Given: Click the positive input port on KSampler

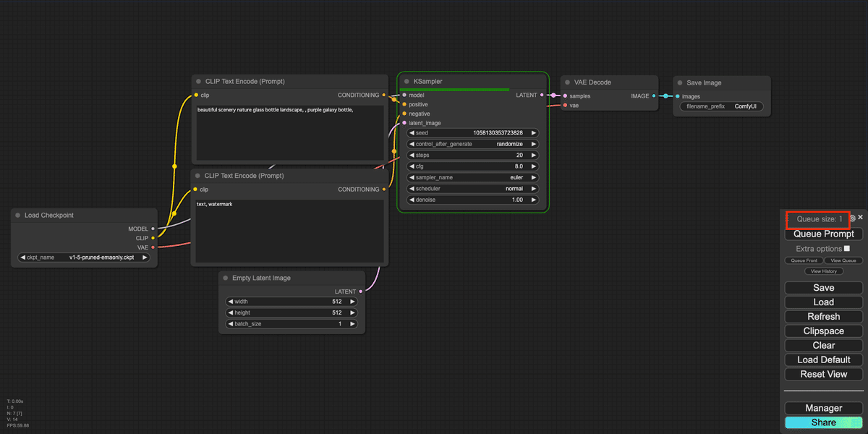Looking at the screenshot, I should (x=404, y=104).
